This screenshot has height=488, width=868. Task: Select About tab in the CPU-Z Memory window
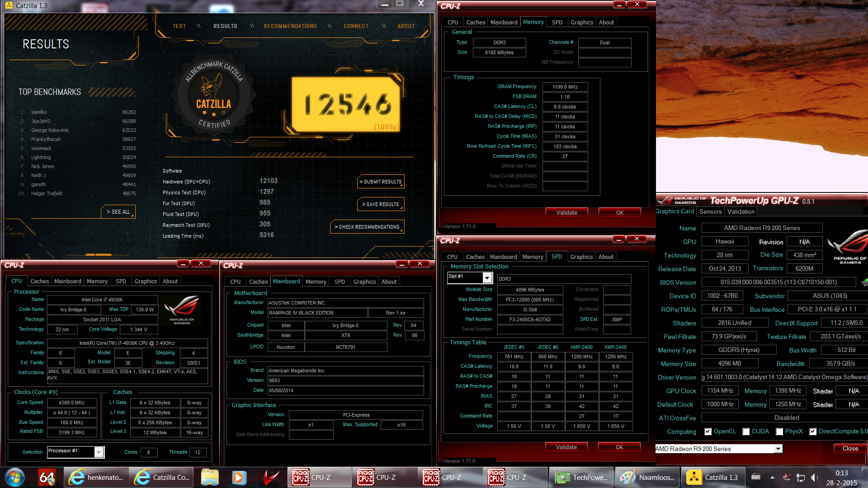click(606, 22)
